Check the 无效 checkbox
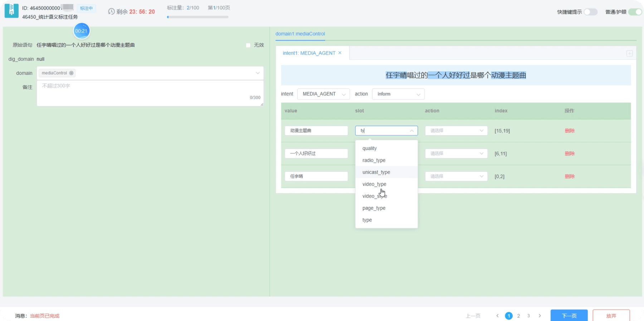 pos(248,45)
